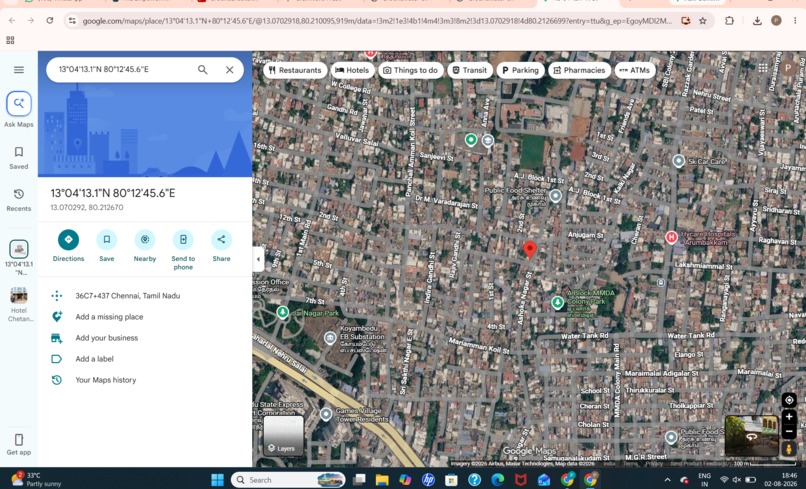The width and height of the screenshot is (806, 489).
Task: Click the search magnifier icon in the search box
Action: click(203, 69)
